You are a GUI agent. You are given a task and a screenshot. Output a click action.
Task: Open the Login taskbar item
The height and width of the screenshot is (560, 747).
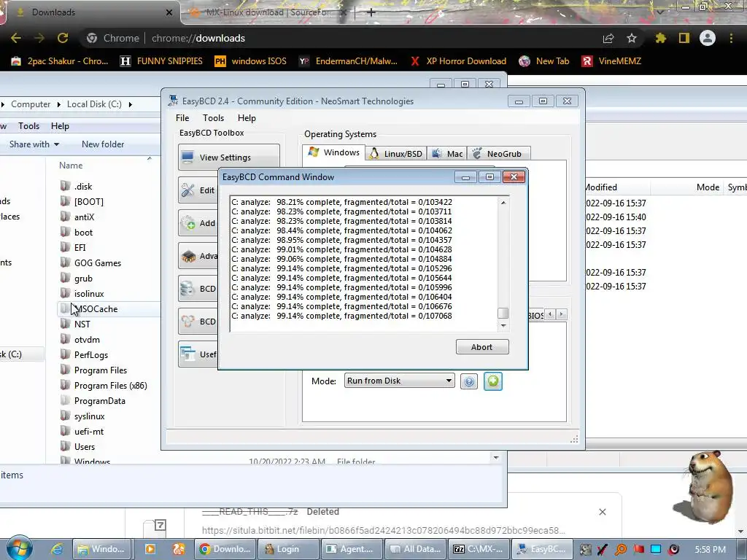click(288, 549)
